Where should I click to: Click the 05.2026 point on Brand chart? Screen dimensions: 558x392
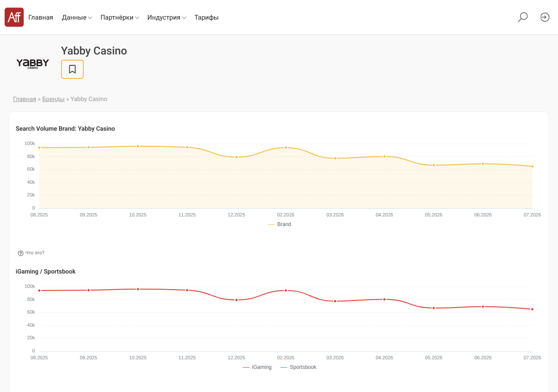434,165
